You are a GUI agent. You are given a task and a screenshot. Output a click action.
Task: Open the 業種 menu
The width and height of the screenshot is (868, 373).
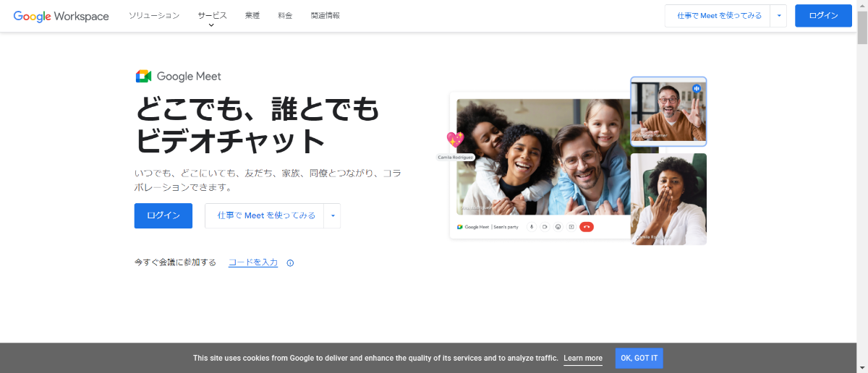click(252, 15)
